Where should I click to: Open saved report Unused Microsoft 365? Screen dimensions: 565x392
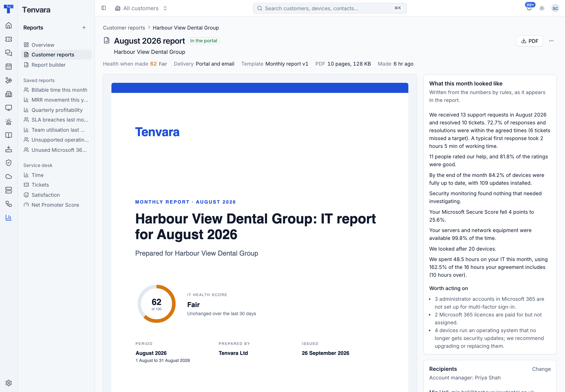[56, 150]
